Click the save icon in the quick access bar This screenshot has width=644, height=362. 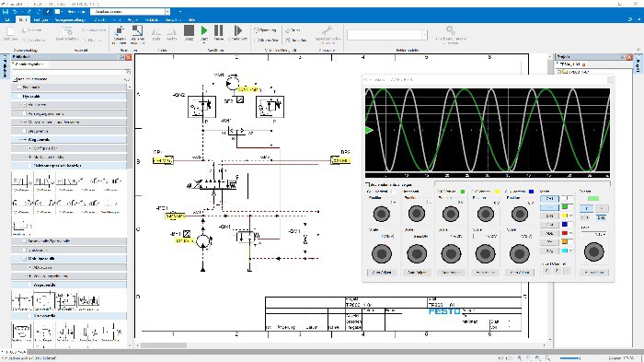coord(5,12)
